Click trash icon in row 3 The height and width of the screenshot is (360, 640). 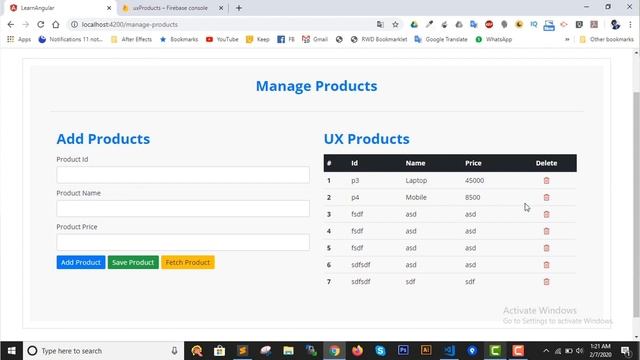pos(546,214)
